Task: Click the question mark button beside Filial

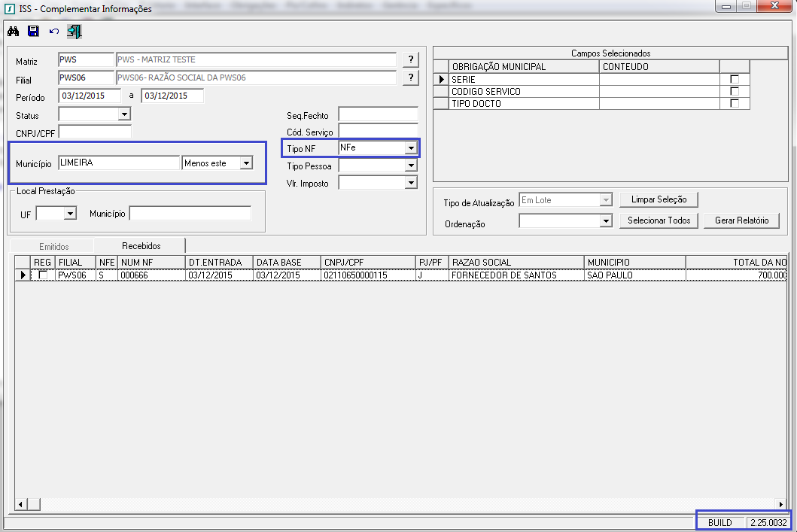Action: coord(410,78)
